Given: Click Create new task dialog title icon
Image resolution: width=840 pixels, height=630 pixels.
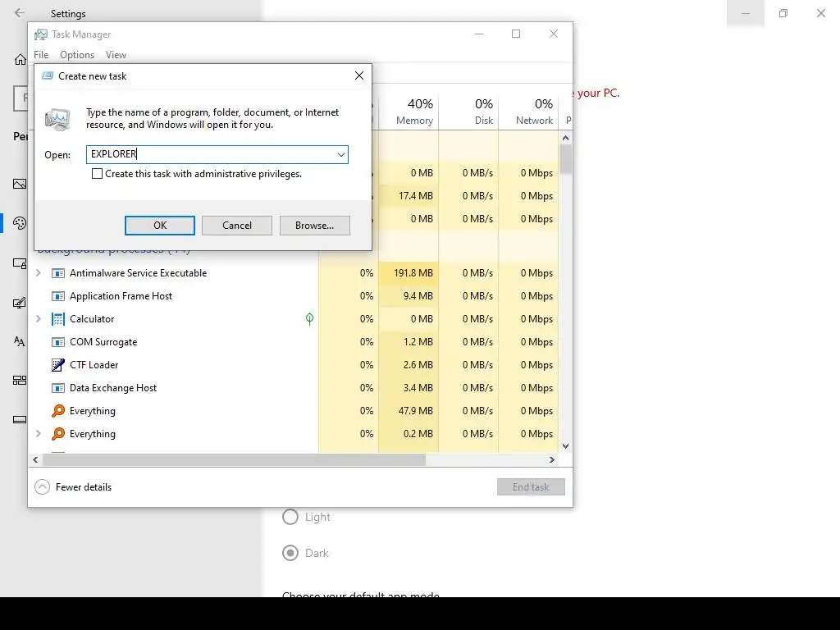Looking at the screenshot, I should [48, 76].
